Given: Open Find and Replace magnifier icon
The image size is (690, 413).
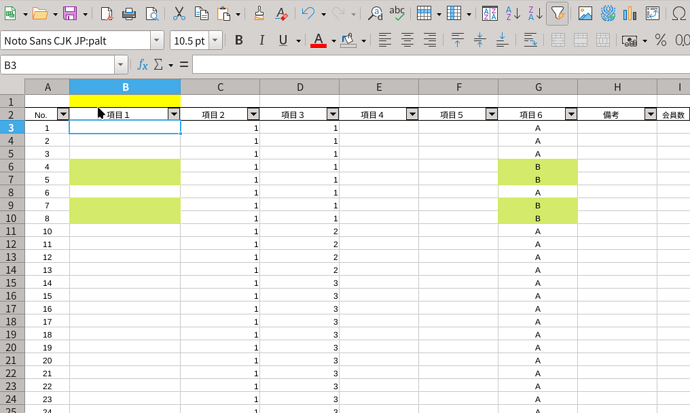Looking at the screenshot, I should point(375,14).
